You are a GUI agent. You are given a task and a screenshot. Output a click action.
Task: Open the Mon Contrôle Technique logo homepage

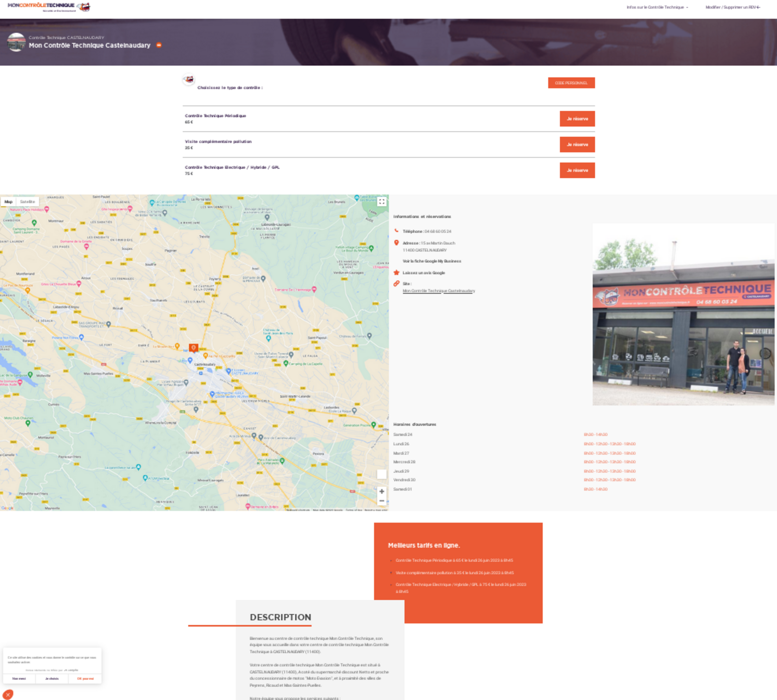coord(49,7)
